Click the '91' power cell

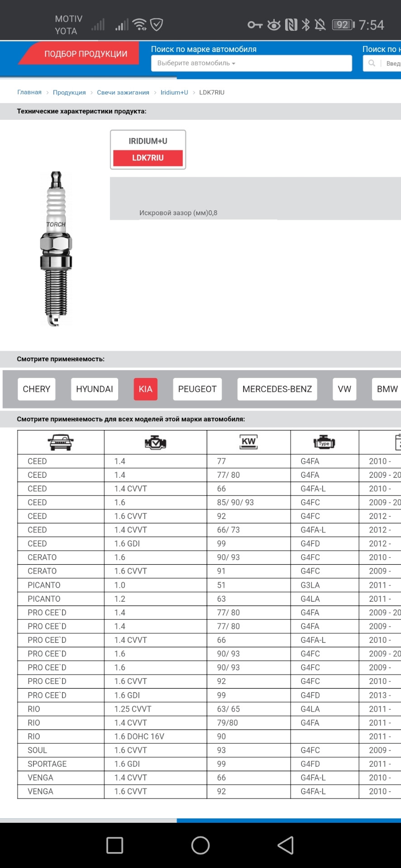[x=248, y=571]
